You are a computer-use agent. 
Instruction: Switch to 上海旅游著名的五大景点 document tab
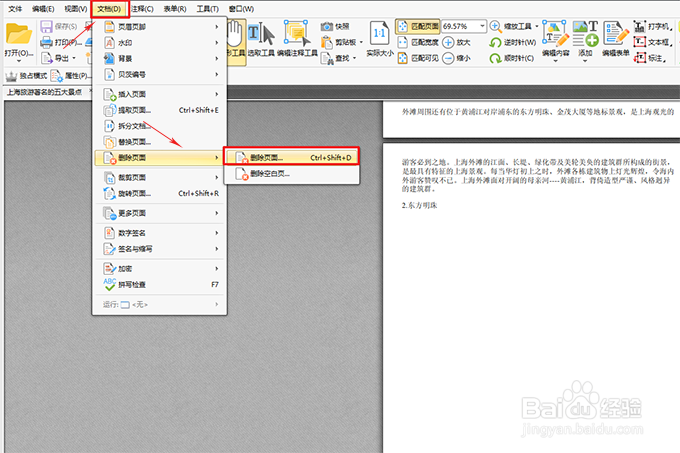44,92
